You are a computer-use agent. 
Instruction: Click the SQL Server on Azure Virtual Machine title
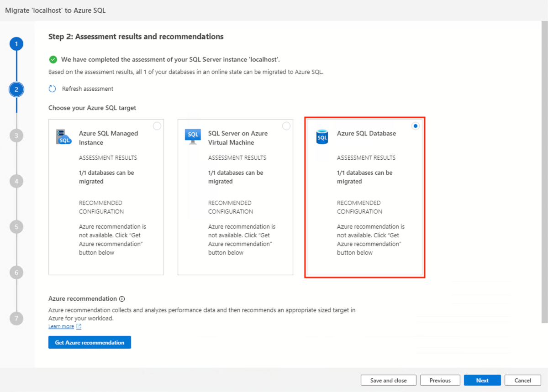click(238, 138)
